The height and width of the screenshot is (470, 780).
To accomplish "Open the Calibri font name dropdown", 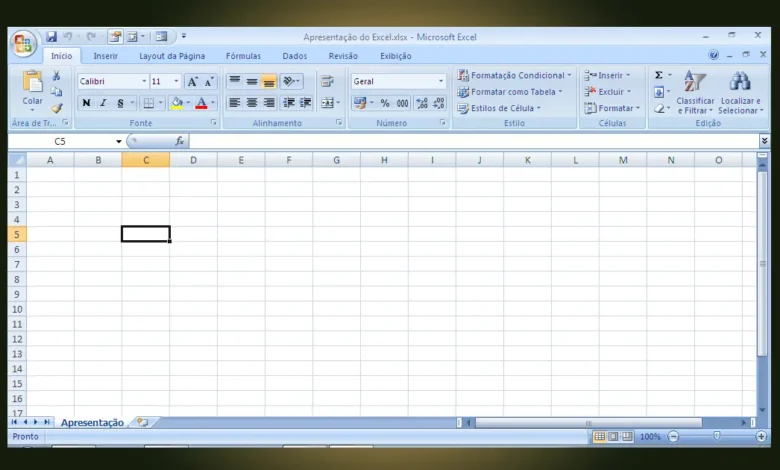I will (x=144, y=81).
